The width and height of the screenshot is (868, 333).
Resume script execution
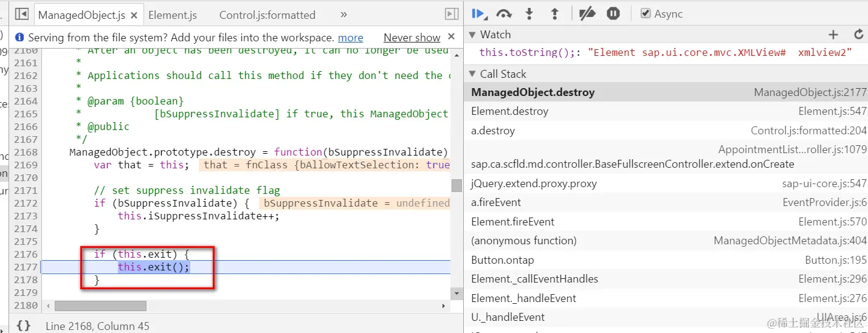pos(479,13)
